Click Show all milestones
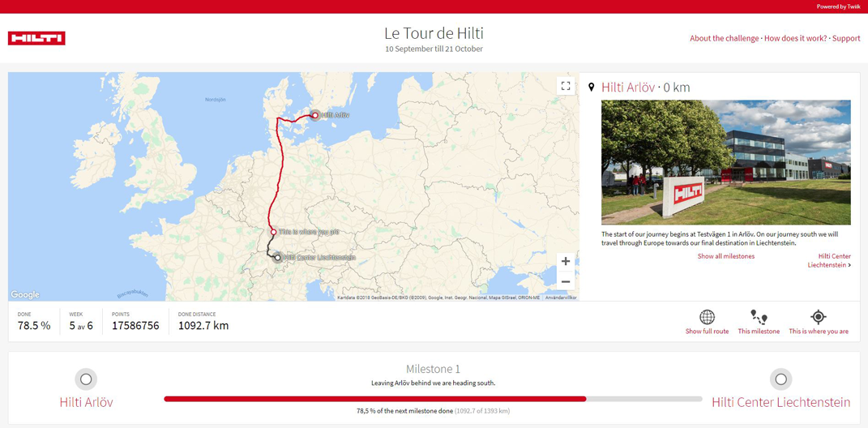 [725, 256]
